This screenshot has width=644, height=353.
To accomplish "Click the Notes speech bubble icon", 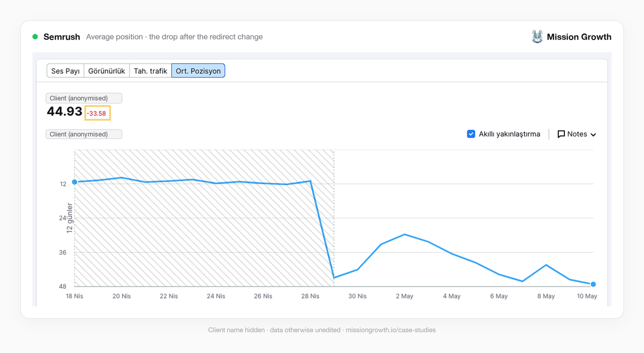I will coord(561,134).
